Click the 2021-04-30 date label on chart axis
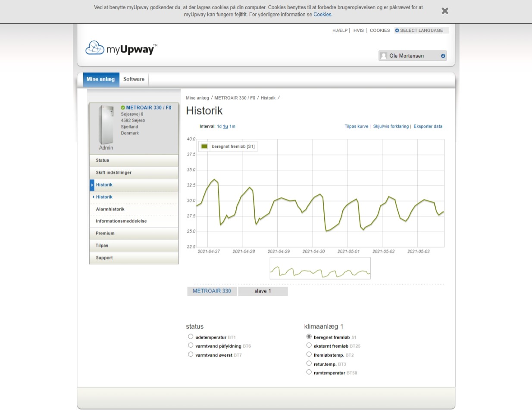This screenshot has height=412, width=532. click(x=313, y=252)
